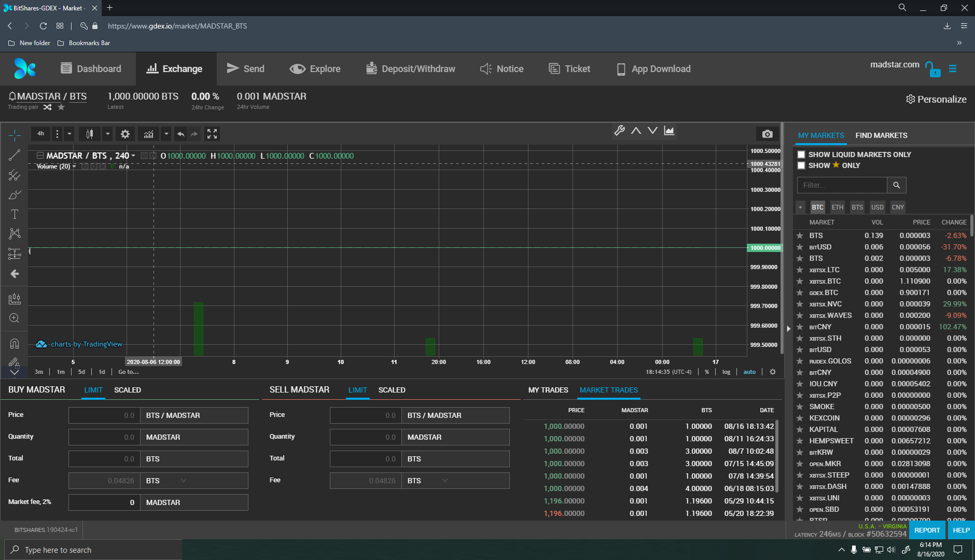Undo last chart action
This screenshot has height=560, width=975.
tap(180, 134)
